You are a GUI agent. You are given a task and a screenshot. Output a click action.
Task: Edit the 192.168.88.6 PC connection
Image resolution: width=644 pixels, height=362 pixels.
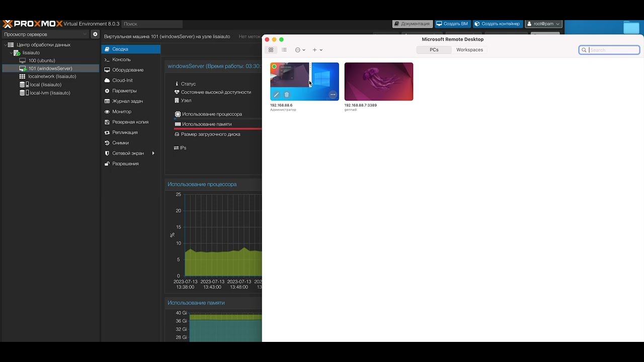click(276, 95)
